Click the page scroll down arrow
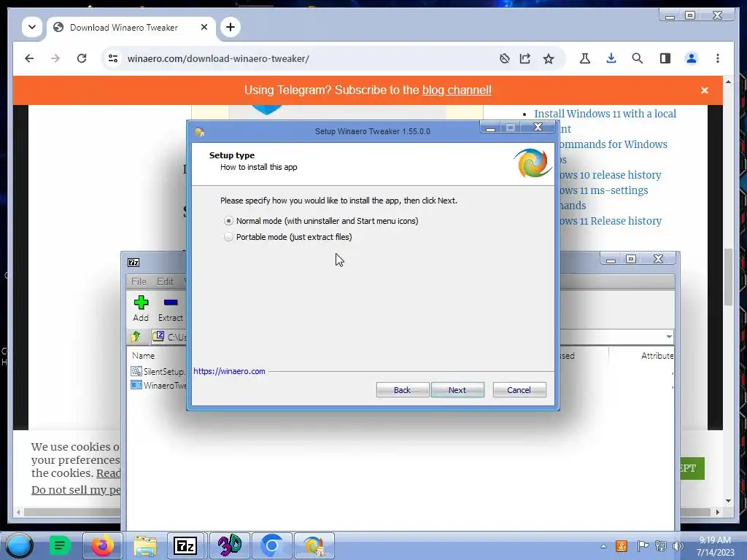 728,500
